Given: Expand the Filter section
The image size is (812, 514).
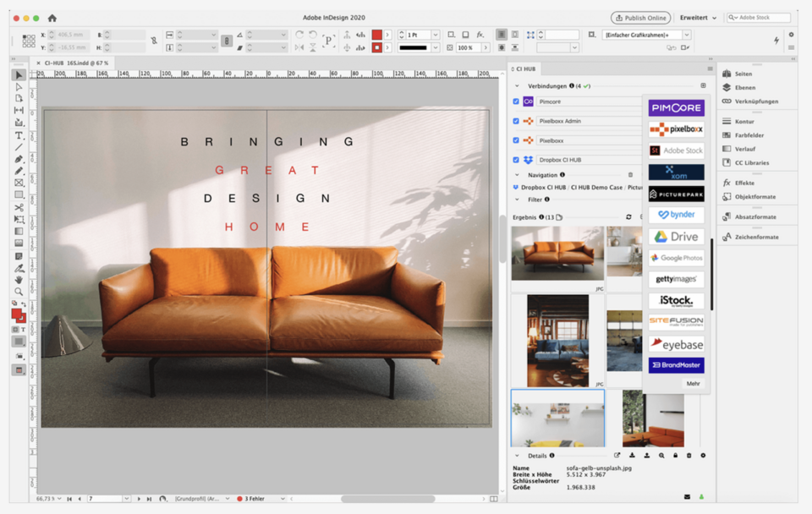Looking at the screenshot, I should (517, 200).
